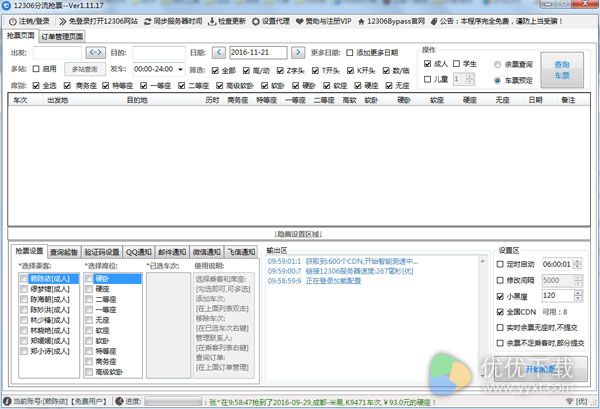Click the current account info icon
This screenshot has width=600, height=409.
click(7, 401)
